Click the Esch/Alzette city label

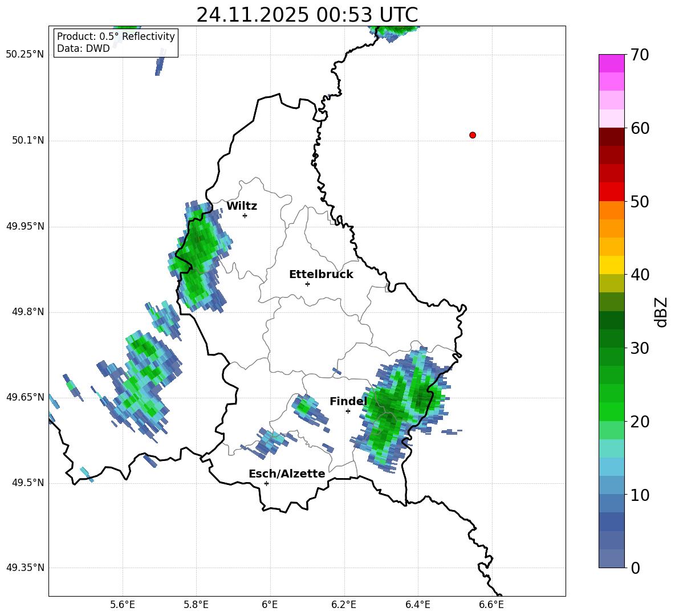pyautogui.click(x=287, y=474)
